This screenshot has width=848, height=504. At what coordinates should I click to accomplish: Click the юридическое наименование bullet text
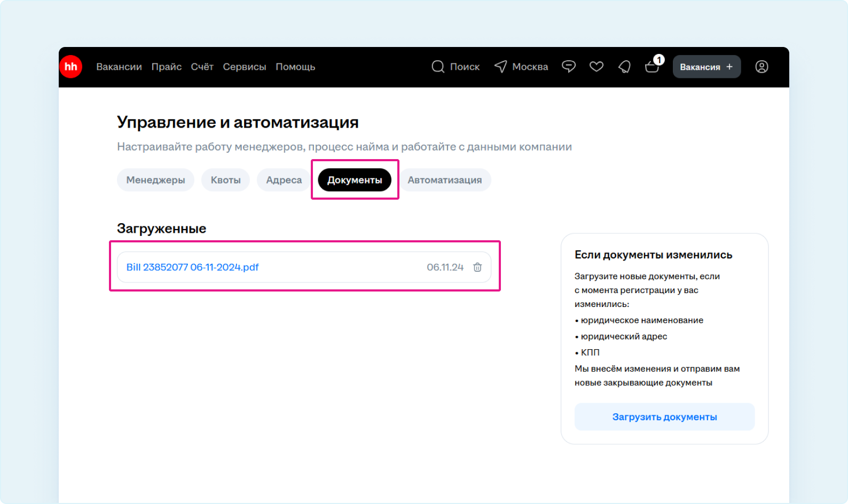tap(642, 320)
